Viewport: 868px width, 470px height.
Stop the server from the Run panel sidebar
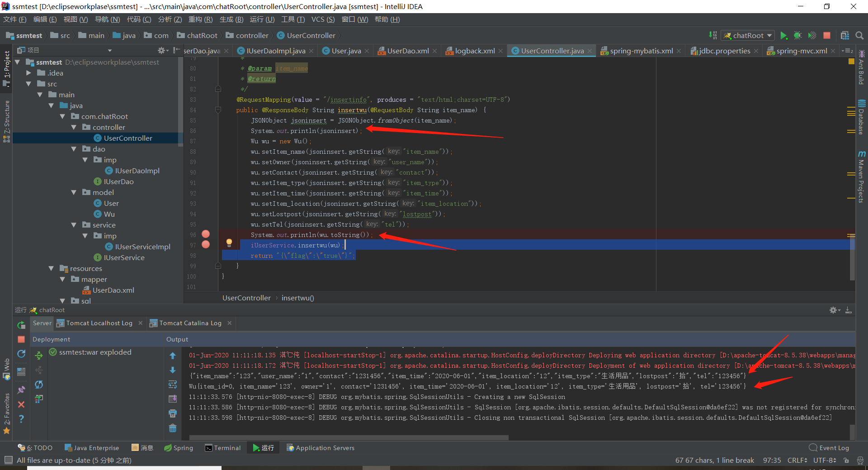(x=21, y=339)
